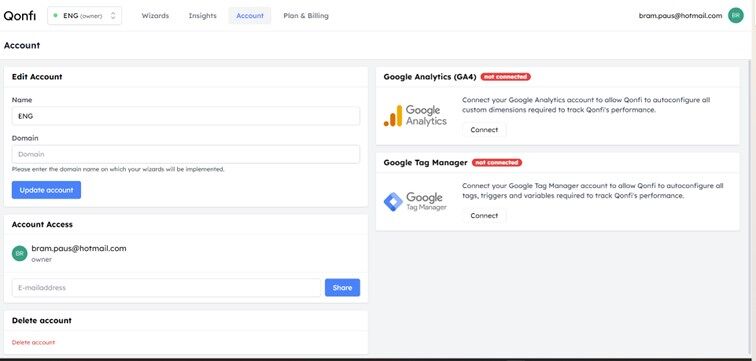Click the Google Tag Manager heading
756x361 pixels.
(426, 162)
